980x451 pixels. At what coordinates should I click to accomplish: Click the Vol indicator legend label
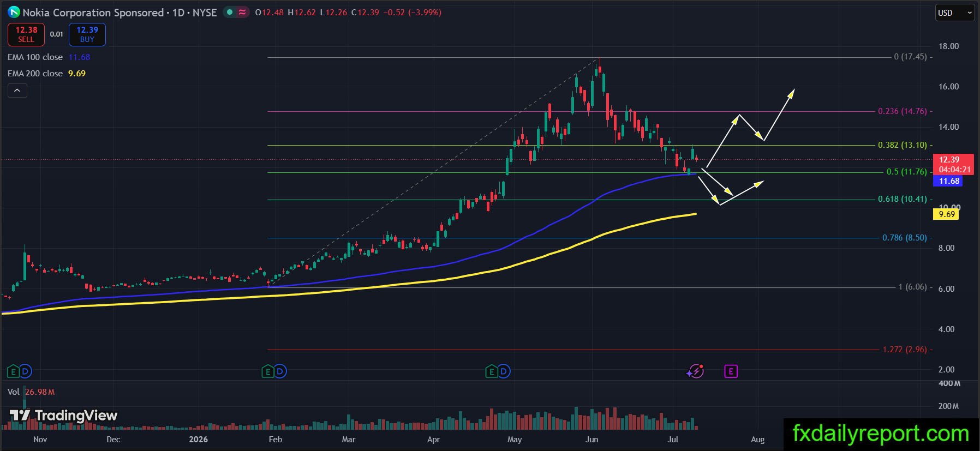click(14, 392)
